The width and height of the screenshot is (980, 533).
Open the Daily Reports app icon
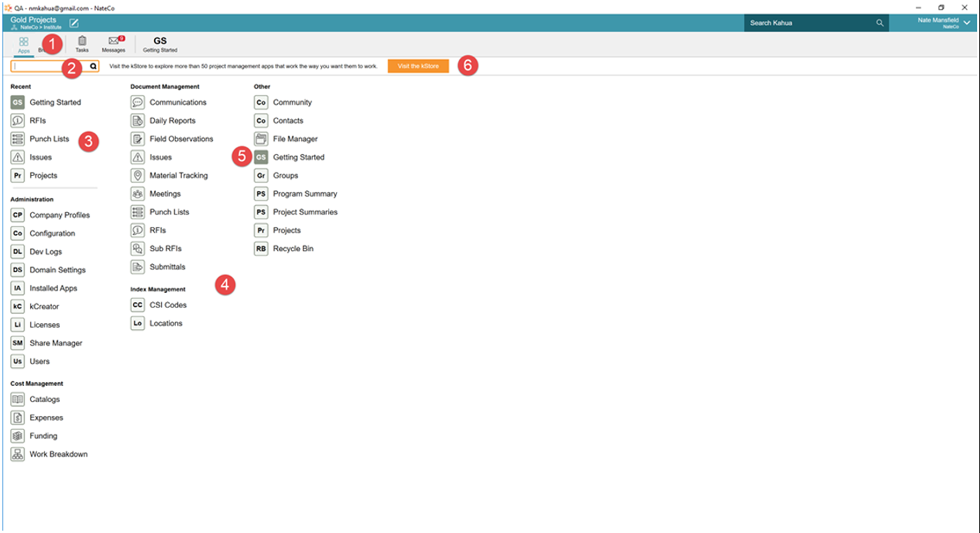point(138,121)
